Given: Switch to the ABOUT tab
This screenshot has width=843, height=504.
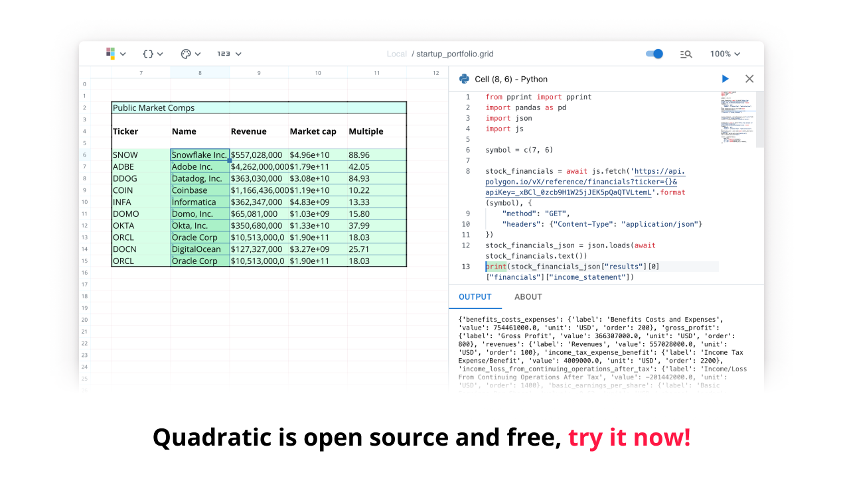Looking at the screenshot, I should [x=528, y=297].
